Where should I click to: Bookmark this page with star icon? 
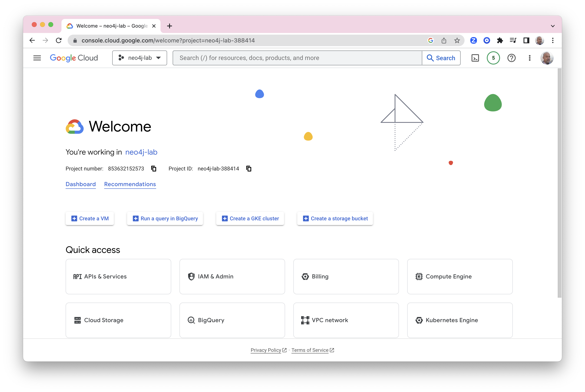(x=457, y=41)
